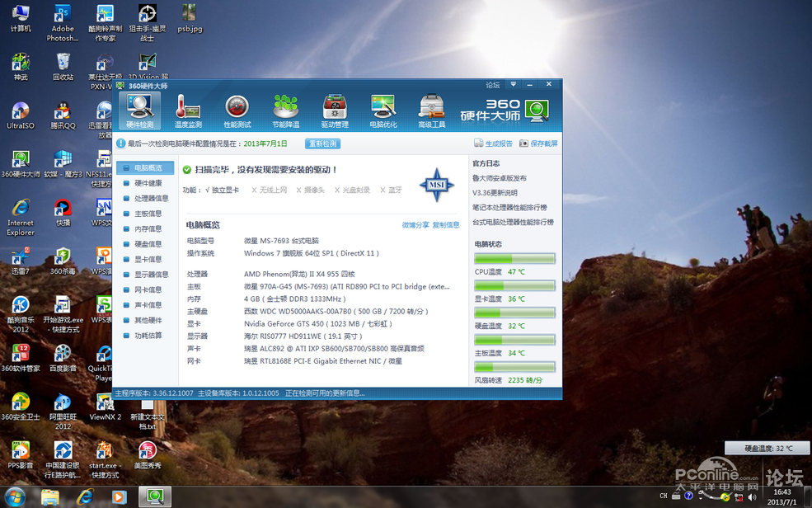Click 复制信息 copy info link
The image size is (812, 508).
pos(446,225)
